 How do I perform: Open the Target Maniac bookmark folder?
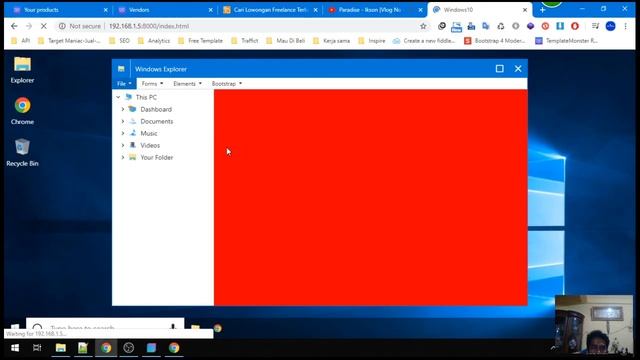[69, 40]
